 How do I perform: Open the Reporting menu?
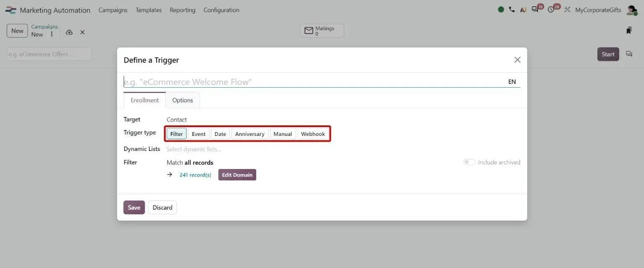(182, 10)
